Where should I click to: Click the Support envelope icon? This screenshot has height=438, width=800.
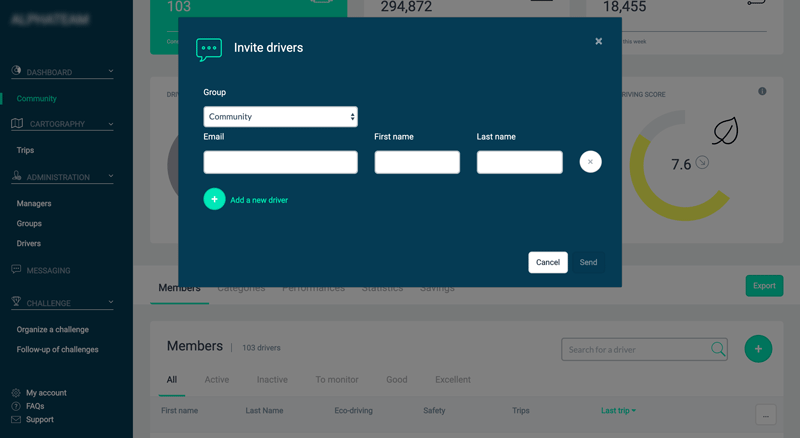[x=16, y=420]
